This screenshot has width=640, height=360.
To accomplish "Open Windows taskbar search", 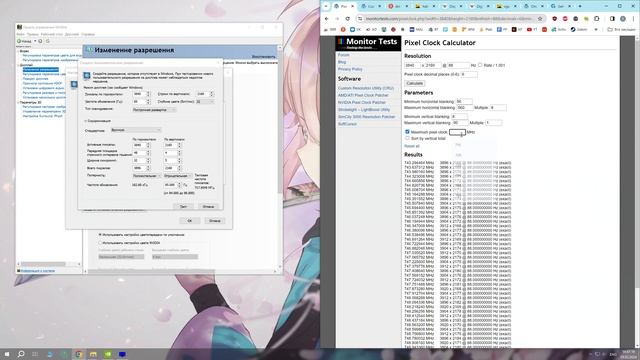I will (x=21, y=354).
